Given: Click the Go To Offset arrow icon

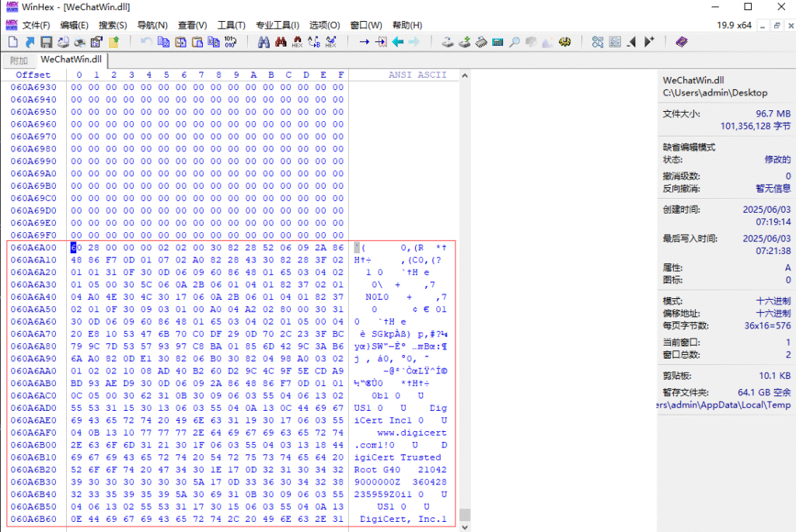Looking at the screenshot, I should coord(364,42).
